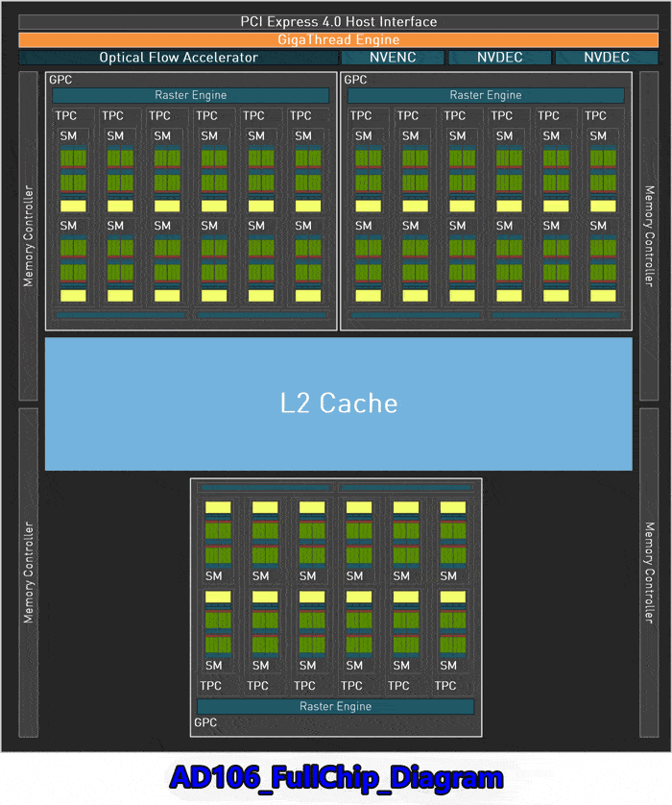Click the Optical Flow Accelerator block
This screenshot has width=672, height=805.
click(x=179, y=58)
